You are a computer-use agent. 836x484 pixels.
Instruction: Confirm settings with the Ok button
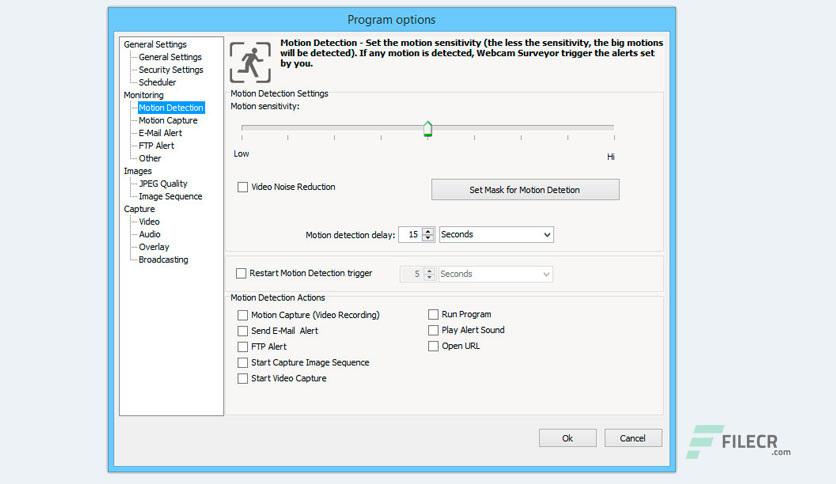coord(568,438)
